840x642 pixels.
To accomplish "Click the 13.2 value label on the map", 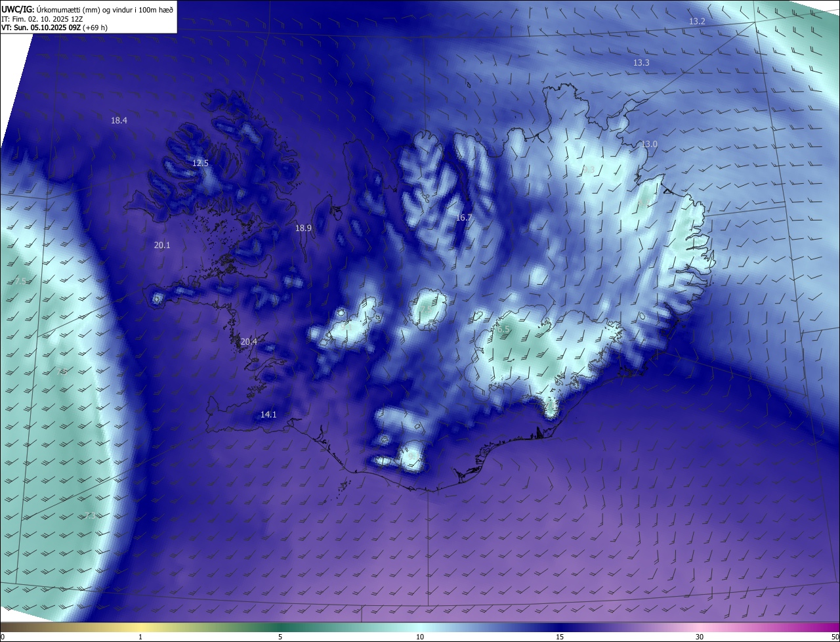I will tap(697, 22).
